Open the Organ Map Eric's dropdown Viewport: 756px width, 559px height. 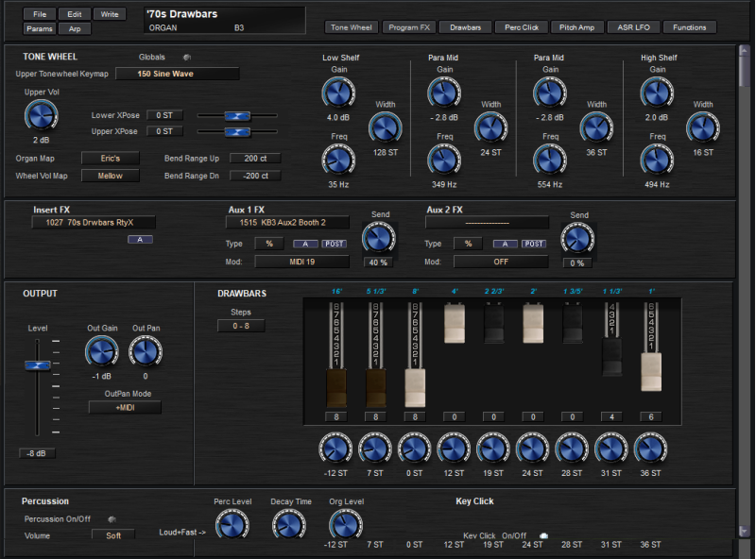[x=111, y=158]
